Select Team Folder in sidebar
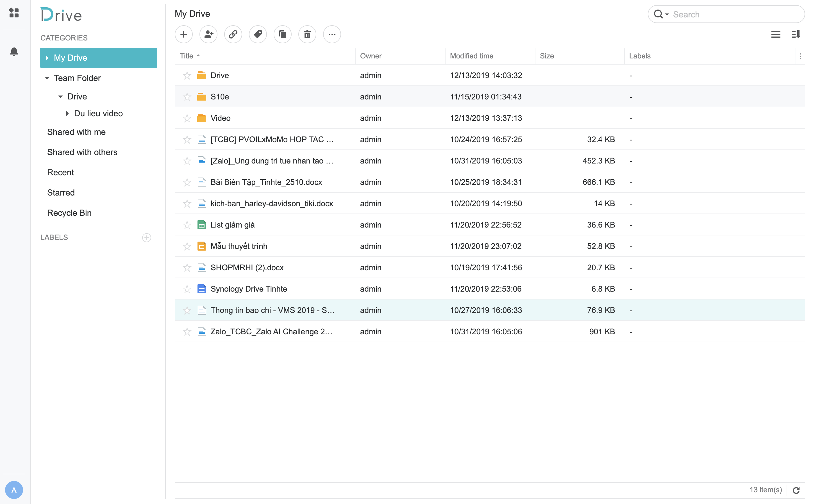The height and width of the screenshot is (504, 813). click(x=77, y=78)
